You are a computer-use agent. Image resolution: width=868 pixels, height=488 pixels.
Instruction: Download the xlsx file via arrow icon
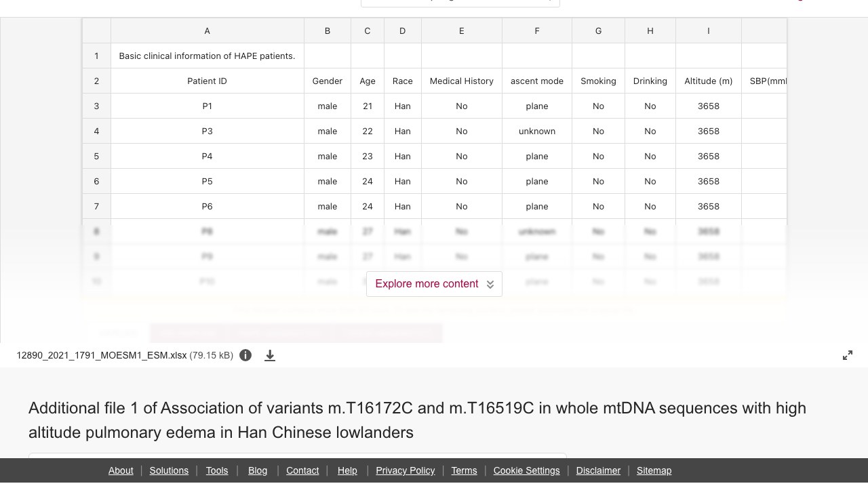click(x=270, y=355)
